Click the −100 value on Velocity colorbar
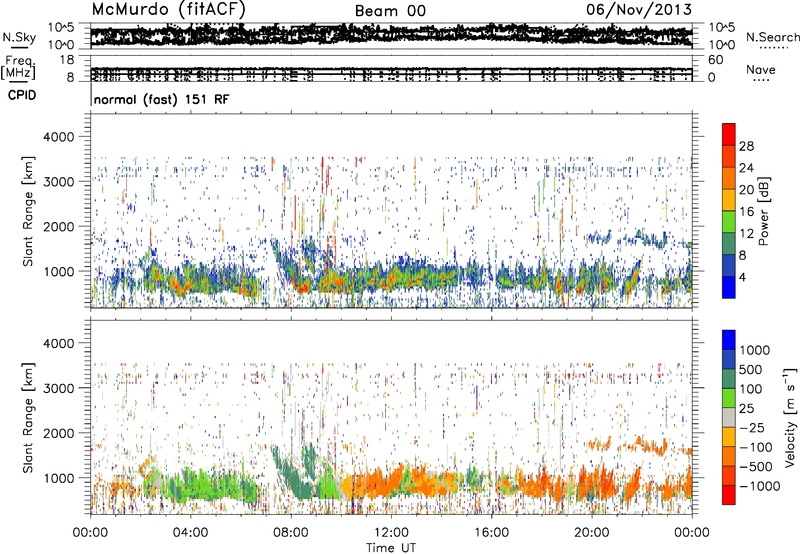Screen dimensions: 800x554 tap(755, 447)
